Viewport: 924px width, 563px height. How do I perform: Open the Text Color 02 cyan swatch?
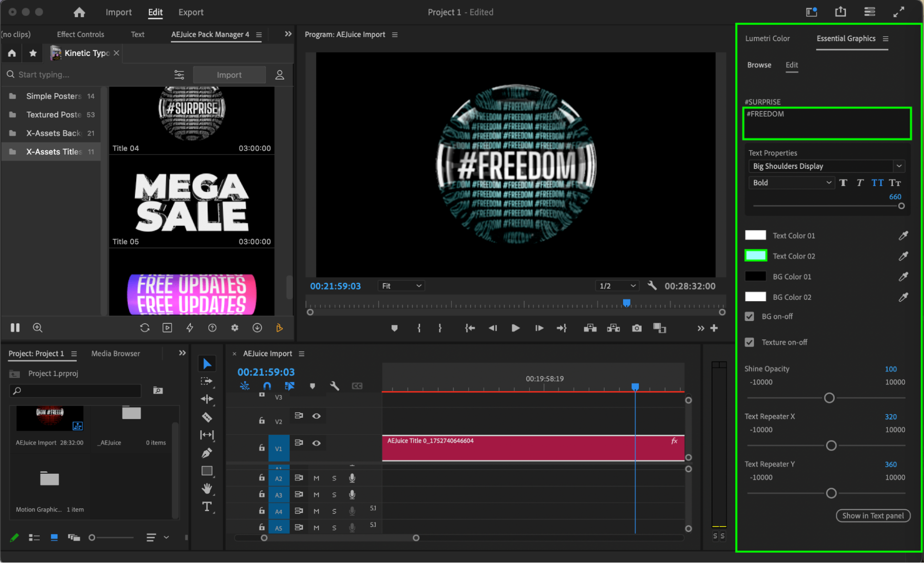[x=755, y=256]
